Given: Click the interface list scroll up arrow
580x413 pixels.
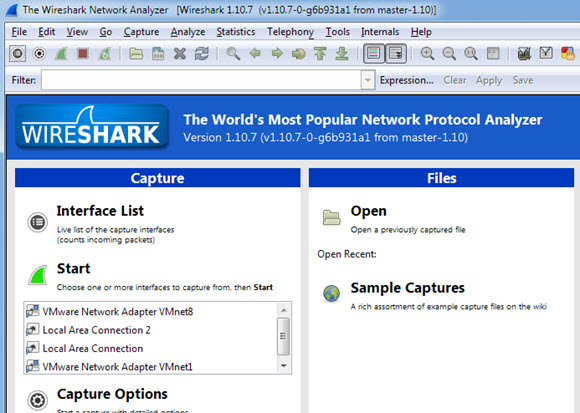Looking at the screenshot, I should click(x=284, y=310).
